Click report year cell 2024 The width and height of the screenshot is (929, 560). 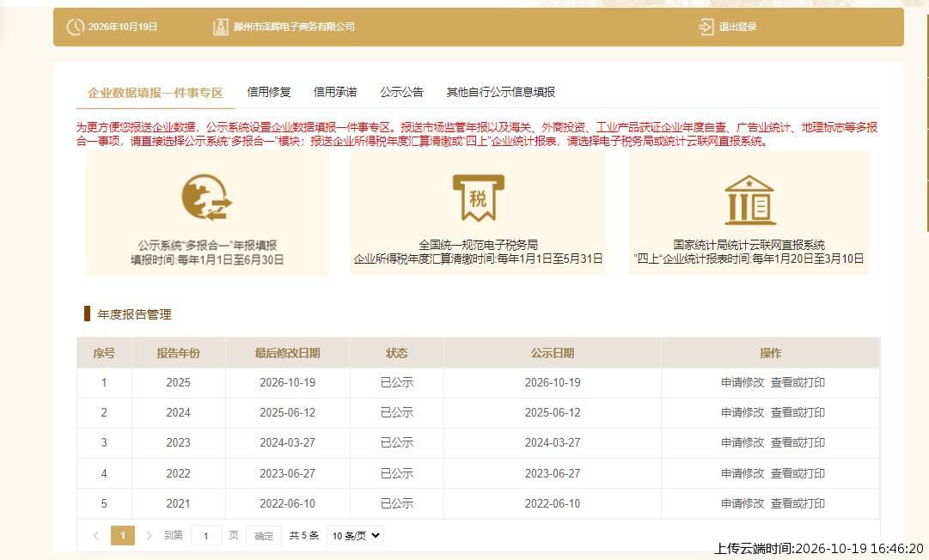[179, 412]
